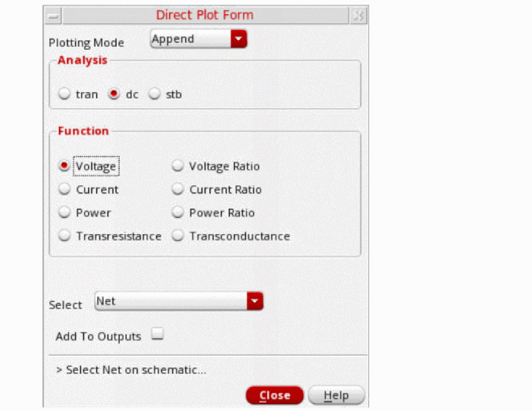Image resolution: width=532 pixels, height=411 pixels.
Task: Close the Direct Plot Form dialog
Action: 275,395
